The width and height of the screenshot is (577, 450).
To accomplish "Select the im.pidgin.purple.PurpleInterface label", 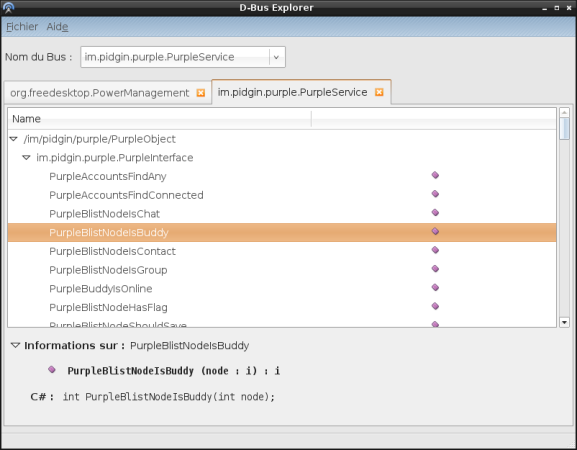I will pyautogui.click(x=115, y=158).
